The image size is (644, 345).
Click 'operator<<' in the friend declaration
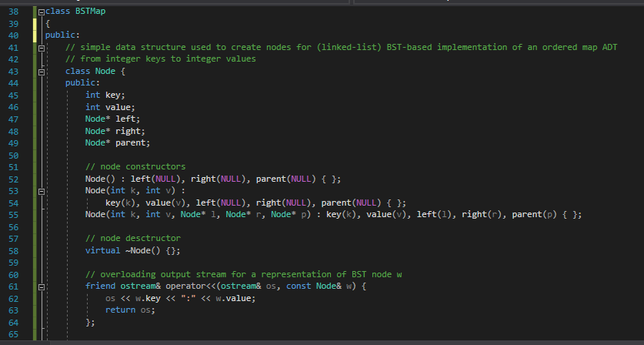pos(191,286)
